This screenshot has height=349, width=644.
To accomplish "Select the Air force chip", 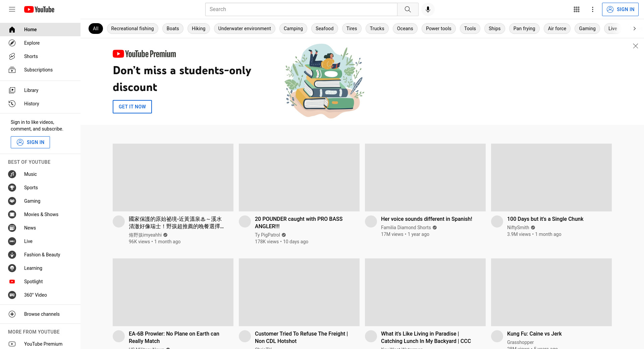I will 557,29.
